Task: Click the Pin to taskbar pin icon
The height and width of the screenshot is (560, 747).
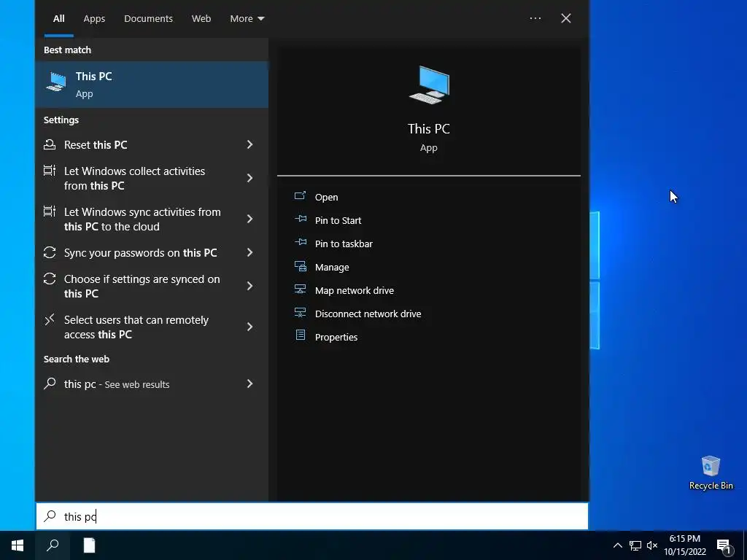Action: tap(300, 242)
